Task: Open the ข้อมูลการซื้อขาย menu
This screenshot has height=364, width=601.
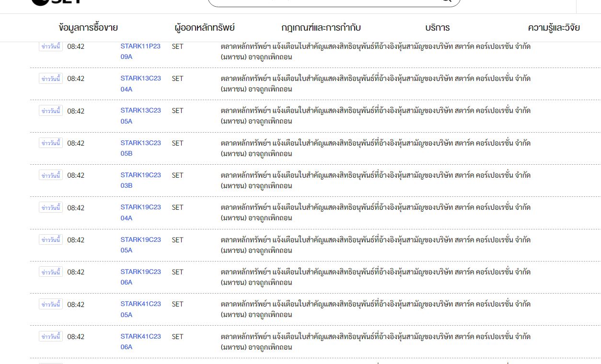Action: tap(88, 27)
